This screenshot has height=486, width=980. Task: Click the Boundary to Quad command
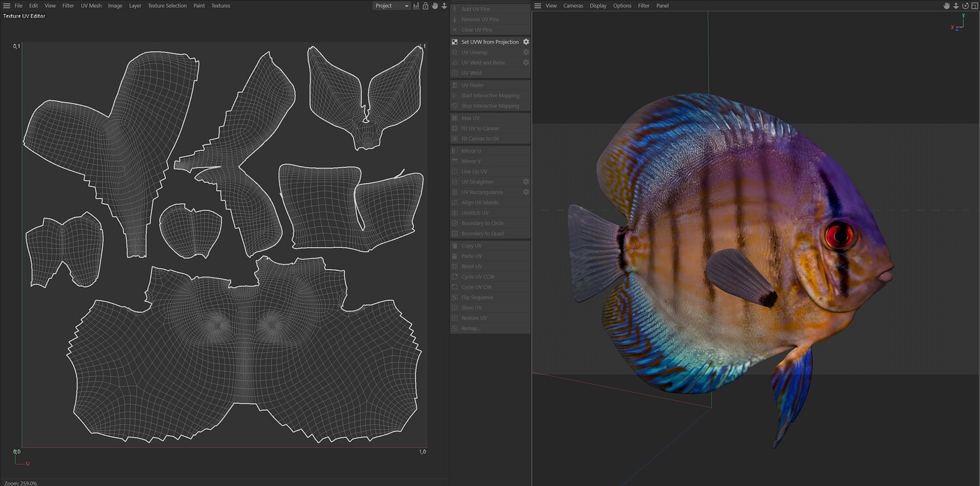[483, 234]
